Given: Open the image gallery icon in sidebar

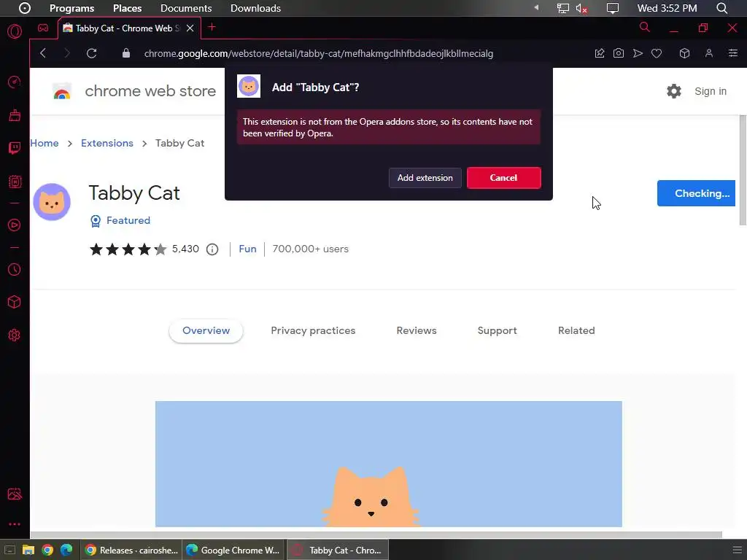Looking at the screenshot, I should [x=15, y=494].
